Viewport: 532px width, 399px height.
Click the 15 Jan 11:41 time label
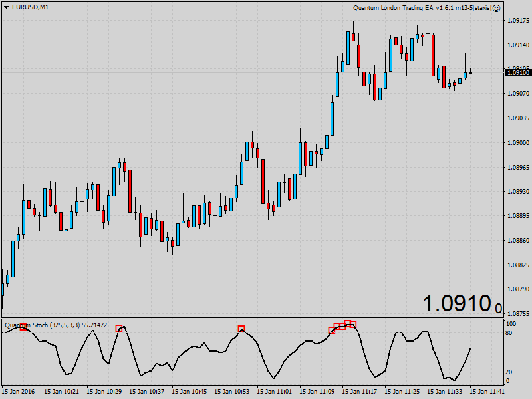pos(487,392)
